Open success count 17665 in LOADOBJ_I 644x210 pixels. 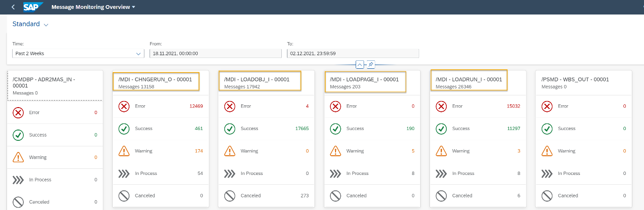301,129
